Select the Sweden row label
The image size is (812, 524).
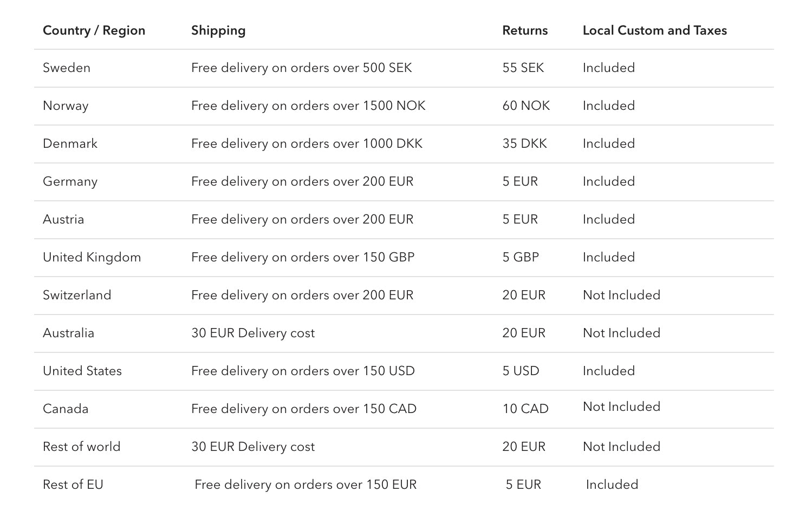coord(67,68)
